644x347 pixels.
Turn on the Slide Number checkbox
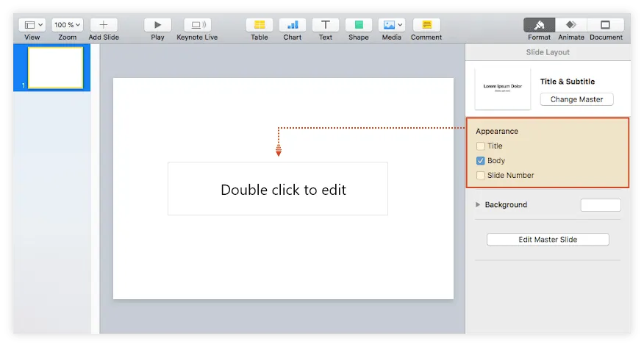[x=481, y=176]
